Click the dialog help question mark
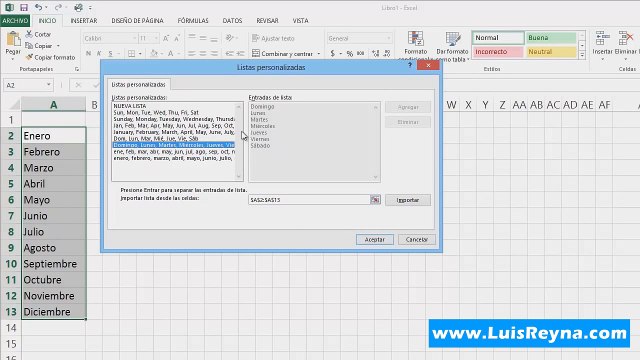 tap(410, 65)
